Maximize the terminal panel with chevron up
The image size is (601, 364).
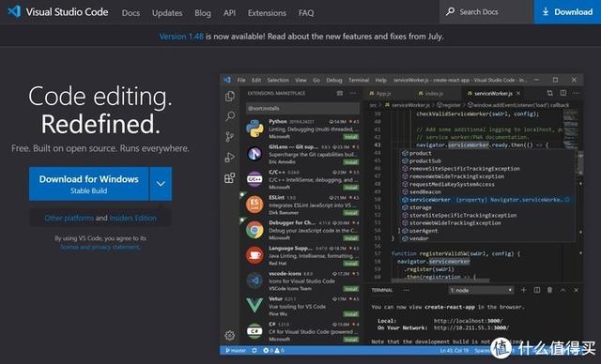(x=563, y=290)
